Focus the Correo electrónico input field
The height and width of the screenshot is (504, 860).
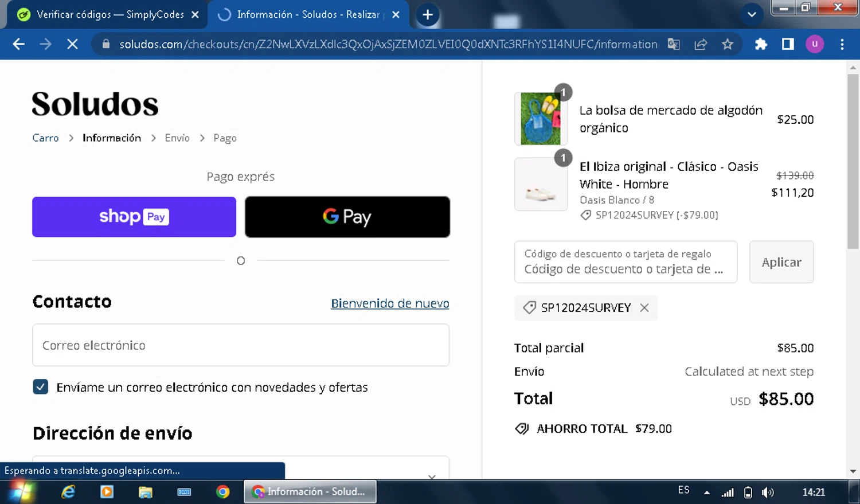pos(241,345)
